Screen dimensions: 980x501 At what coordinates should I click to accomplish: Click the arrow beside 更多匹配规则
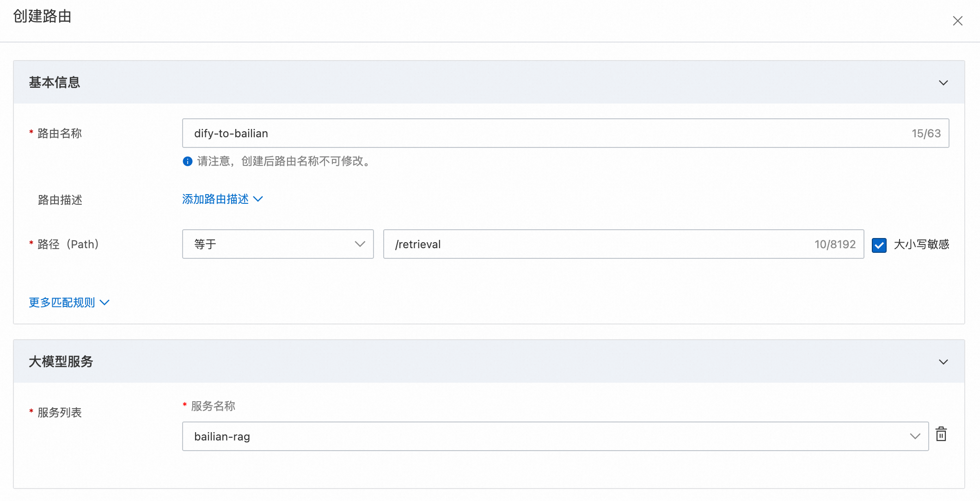click(105, 303)
